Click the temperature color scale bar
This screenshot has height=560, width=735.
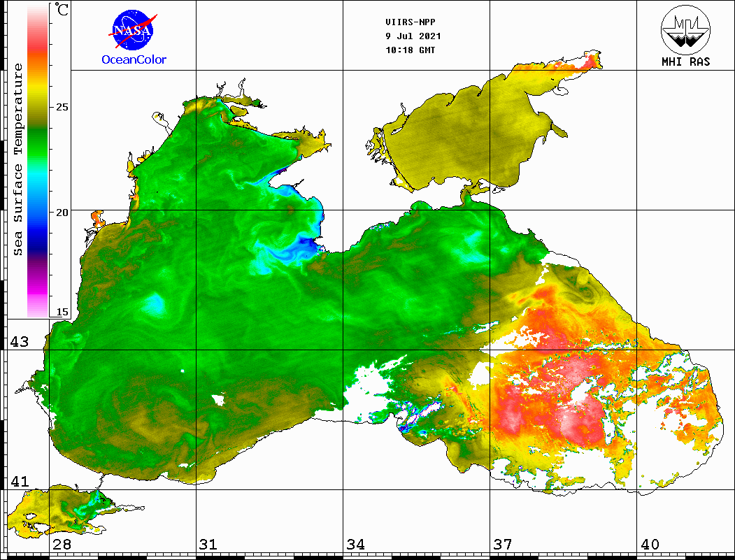(38, 161)
